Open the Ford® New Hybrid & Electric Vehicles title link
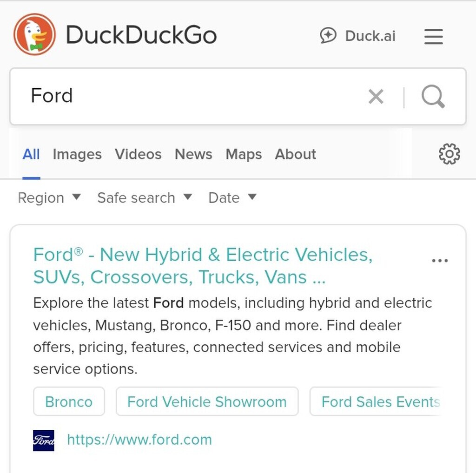Viewport: 476px width, 473px height. [x=203, y=266]
